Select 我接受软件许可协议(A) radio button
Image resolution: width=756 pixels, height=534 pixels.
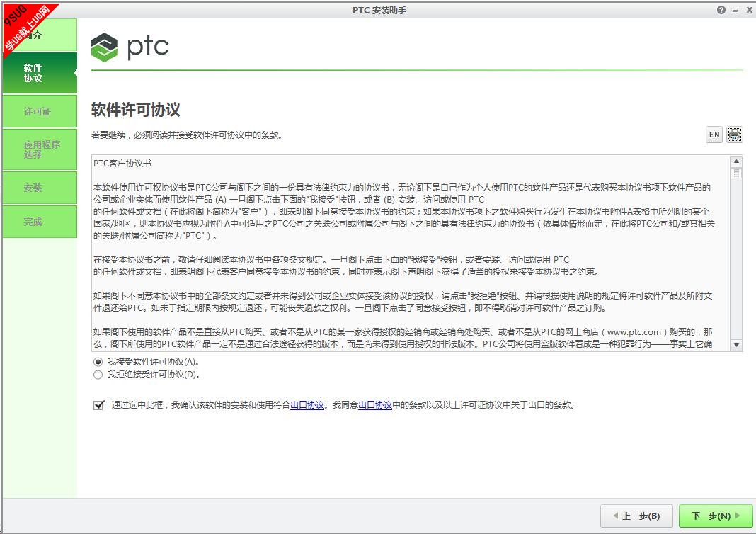(x=98, y=362)
